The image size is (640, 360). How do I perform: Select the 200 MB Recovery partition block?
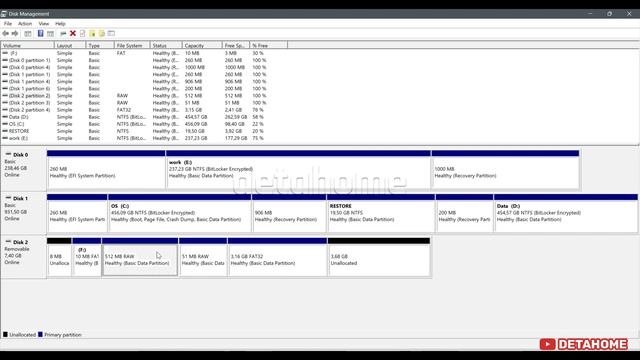click(x=464, y=213)
